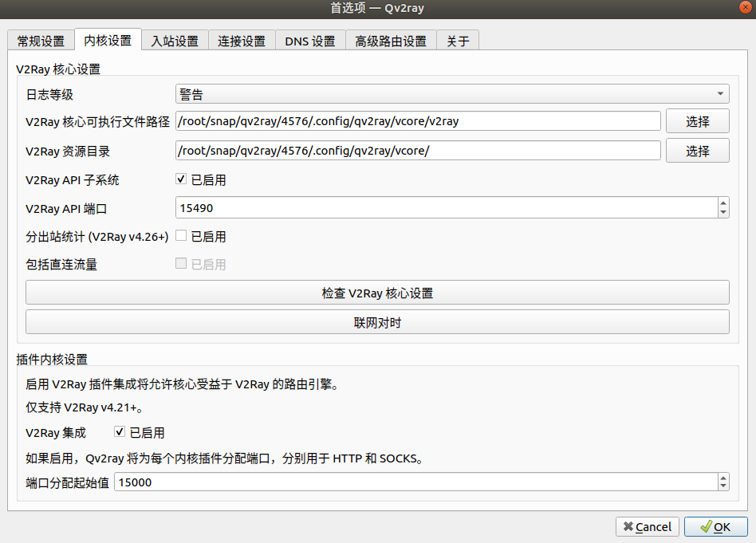
Task: Open the DNS 设置 tab
Action: pos(310,41)
